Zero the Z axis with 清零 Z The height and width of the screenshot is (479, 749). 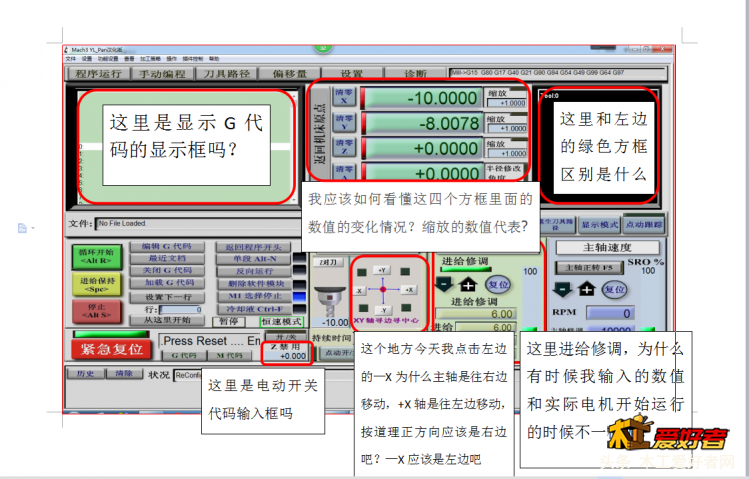pyautogui.click(x=343, y=147)
